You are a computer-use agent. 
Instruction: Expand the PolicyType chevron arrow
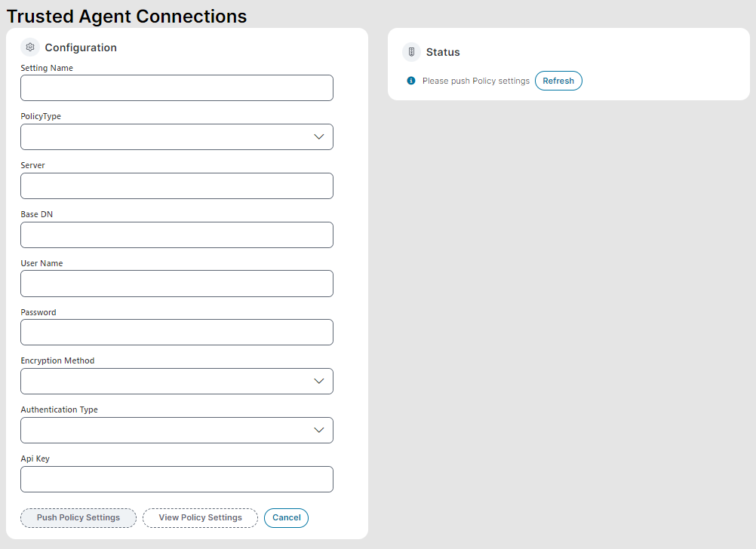[x=319, y=136]
